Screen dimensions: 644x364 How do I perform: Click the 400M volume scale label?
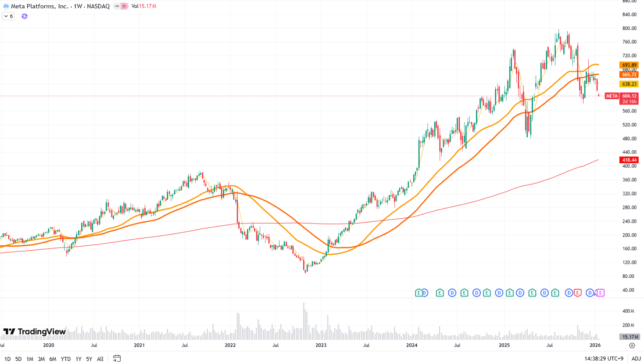coord(628,311)
